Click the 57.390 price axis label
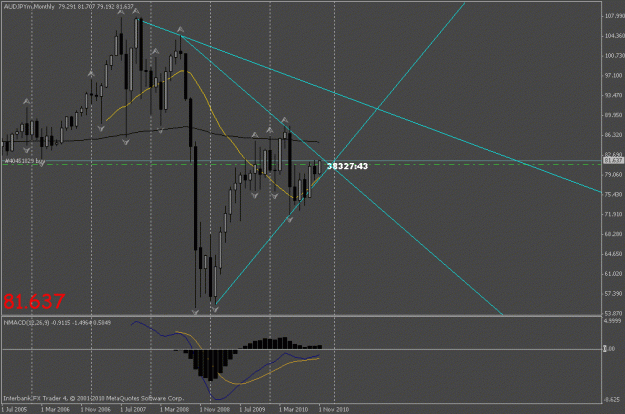The image size is (625, 414). [614, 294]
